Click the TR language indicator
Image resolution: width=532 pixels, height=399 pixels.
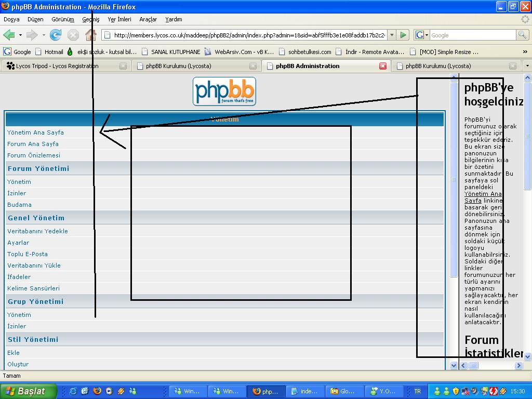[417, 391]
